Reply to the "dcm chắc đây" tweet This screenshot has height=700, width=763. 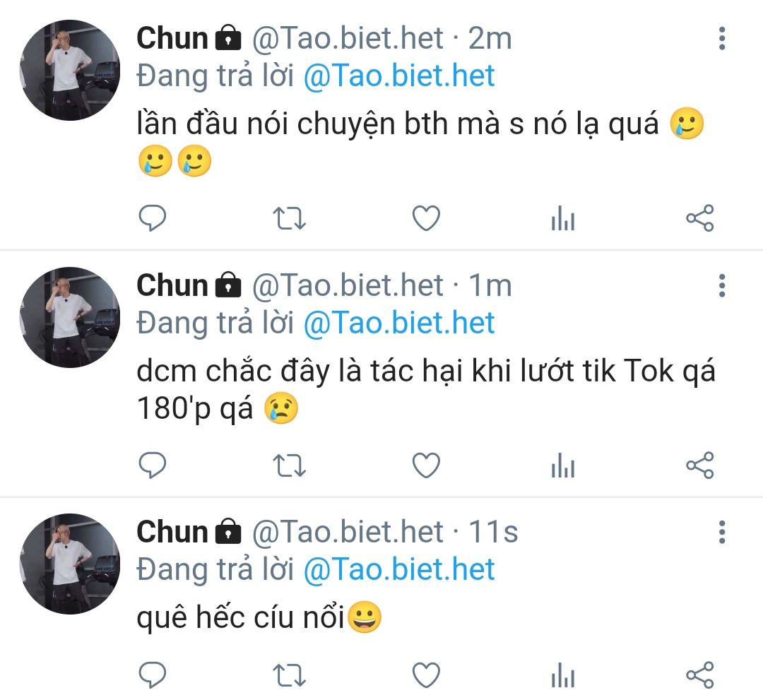click(x=151, y=465)
